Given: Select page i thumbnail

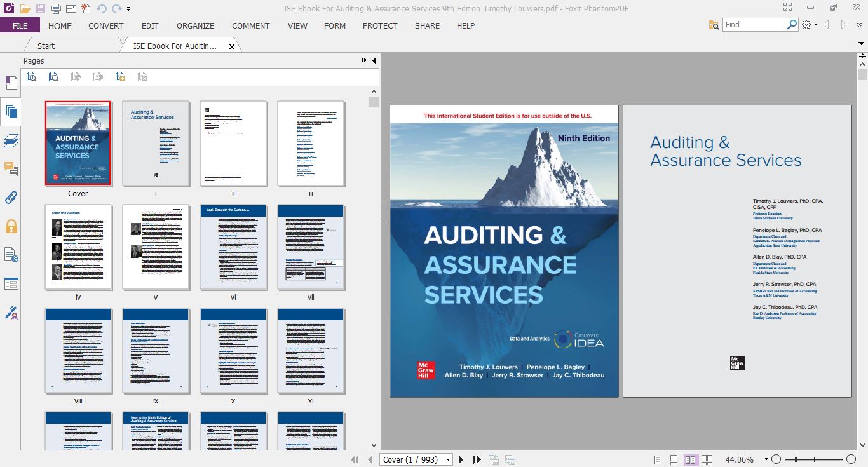Looking at the screenshot, I should pyautogui.click(x=156, y=143).
